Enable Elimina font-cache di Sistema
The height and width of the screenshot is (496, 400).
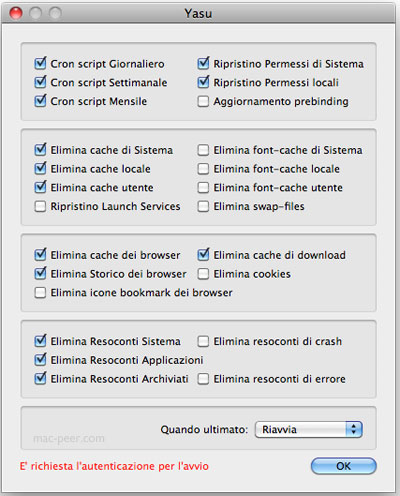pos(203,150)
